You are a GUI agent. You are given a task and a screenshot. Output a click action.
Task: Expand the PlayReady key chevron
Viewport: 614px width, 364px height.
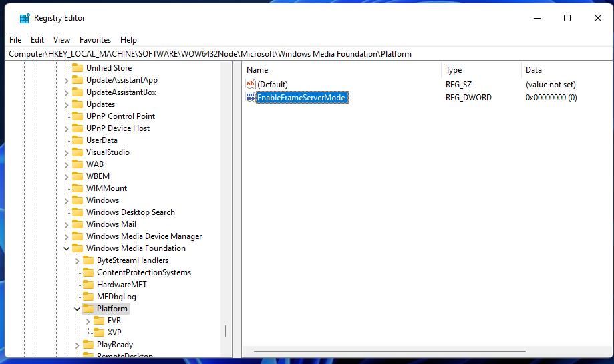click(77, 345)
